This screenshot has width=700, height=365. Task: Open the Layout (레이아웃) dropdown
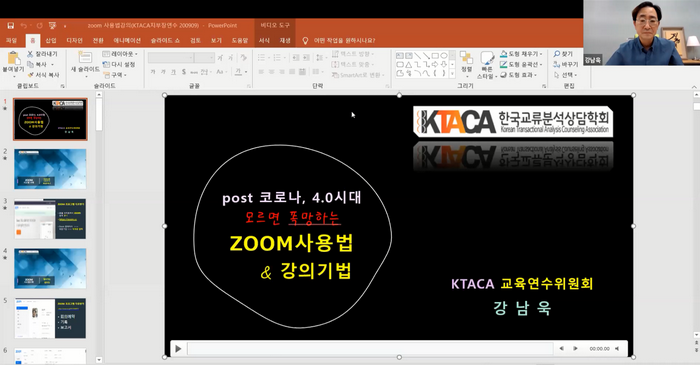pos(120,54)
